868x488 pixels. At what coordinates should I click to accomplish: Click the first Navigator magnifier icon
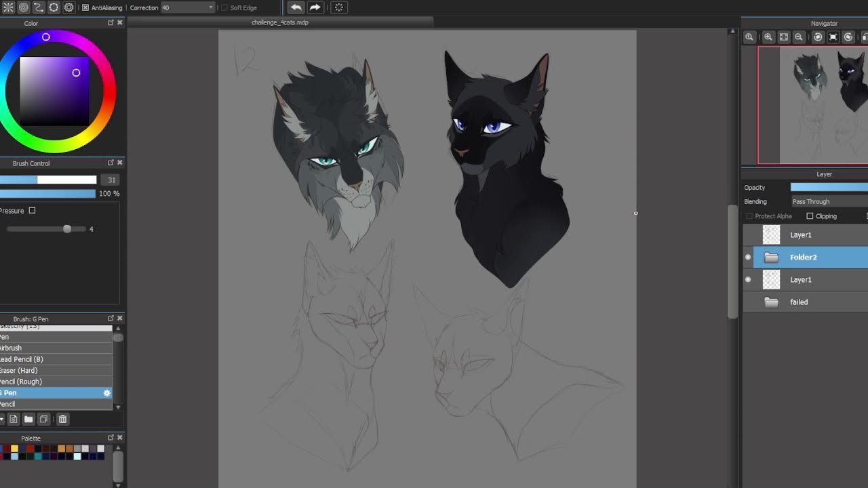click(x=749, y=37)
